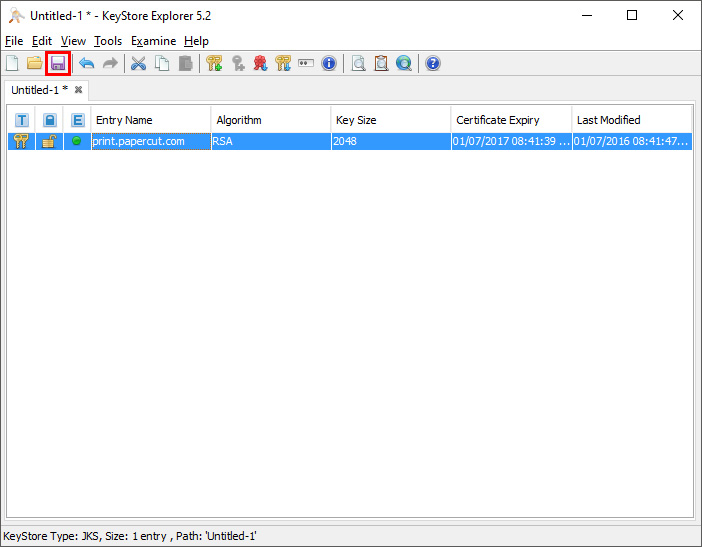The height and width of the screenshot is (547, 702).
Task: Click the T entry type column header
Action: point(21,120)
